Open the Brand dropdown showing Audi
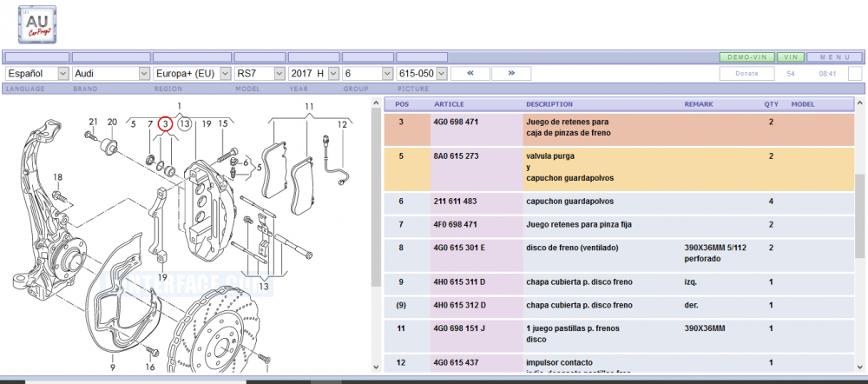Screen dimensions: 868x384 click(x=111, y=73)
